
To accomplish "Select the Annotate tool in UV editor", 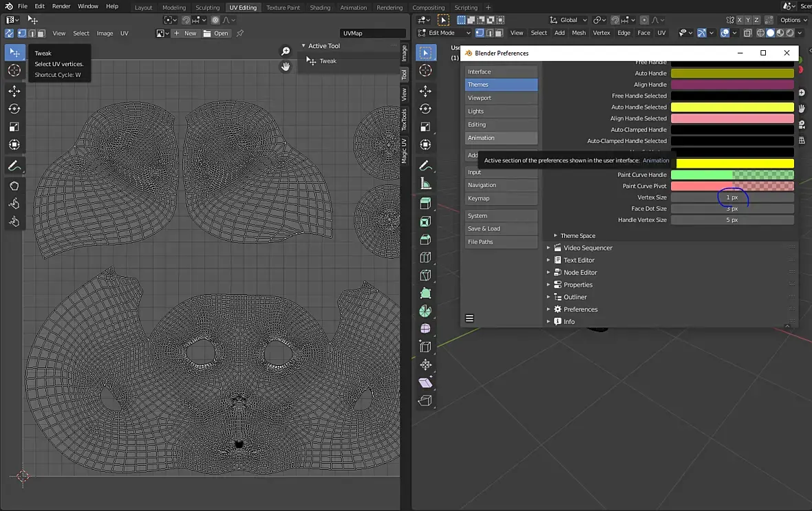I will pos(14,166).
